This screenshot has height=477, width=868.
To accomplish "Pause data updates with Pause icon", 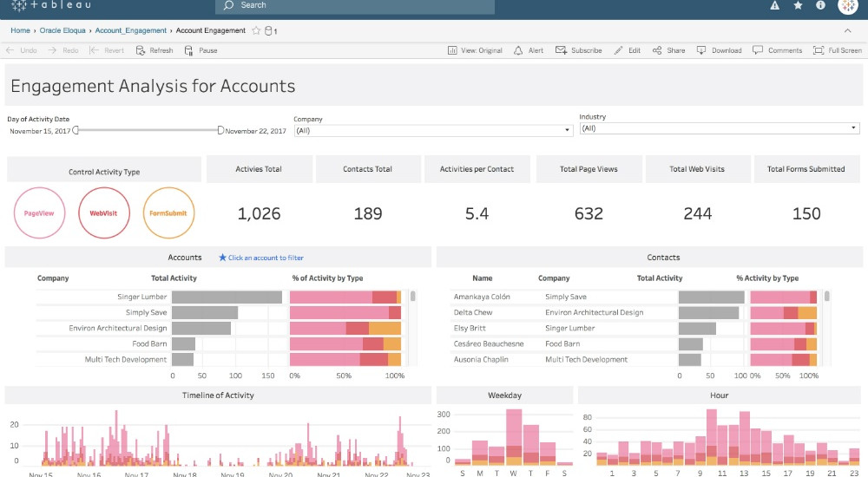I will coord(190,50).
